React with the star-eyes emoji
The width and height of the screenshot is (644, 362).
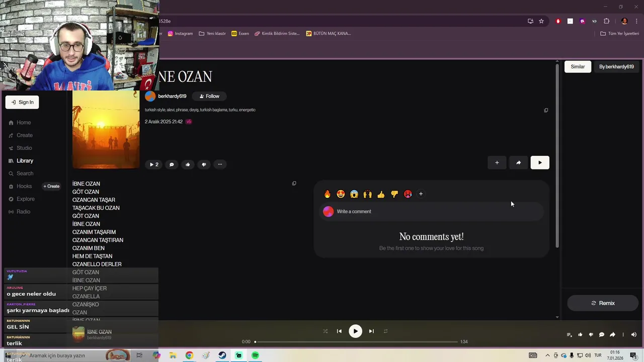341,194
